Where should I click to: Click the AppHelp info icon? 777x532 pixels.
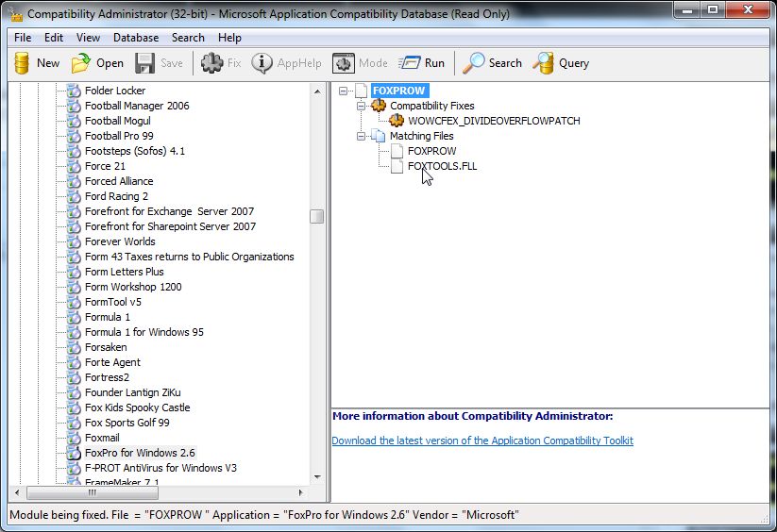262,63
